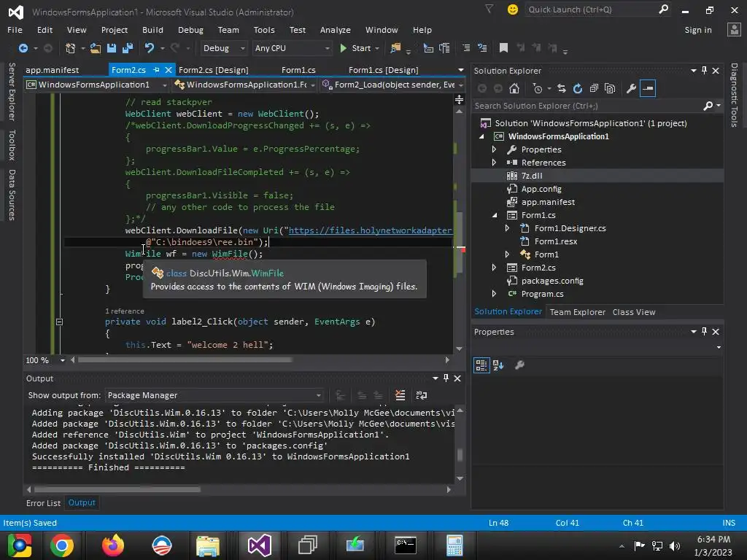Switch to the Class View tab
Image resolution: width=747 pixels, height=560 pixels.
(634, 312)
